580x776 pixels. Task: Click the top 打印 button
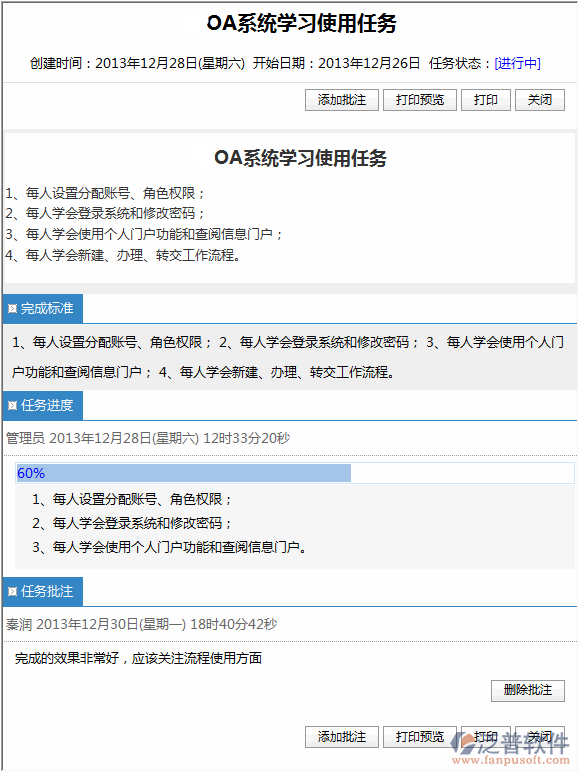coord(486,100)
